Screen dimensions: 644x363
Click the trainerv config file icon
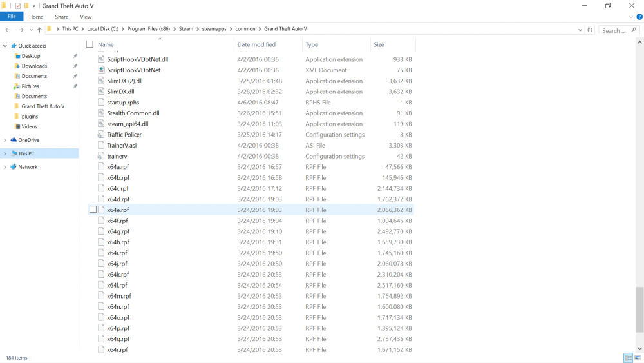101,156
